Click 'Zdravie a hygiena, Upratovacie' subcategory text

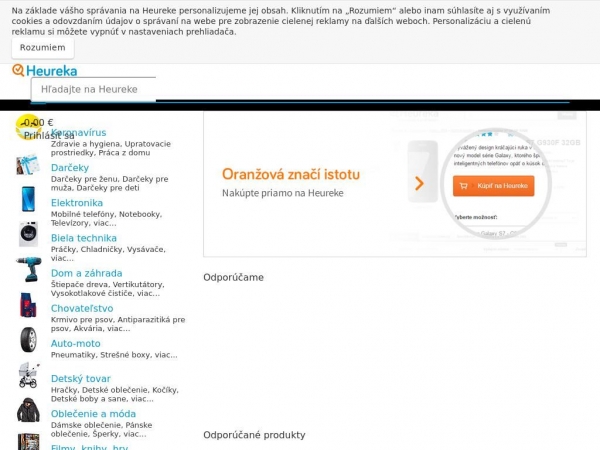(x=111, y=144)
